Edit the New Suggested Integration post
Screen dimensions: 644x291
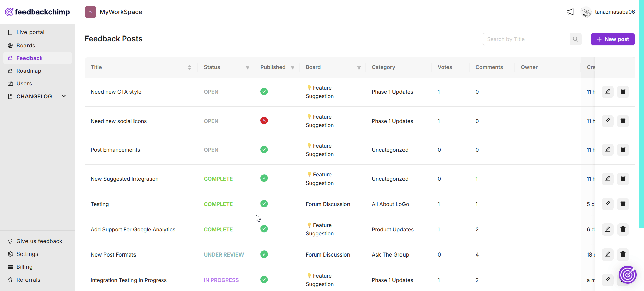point(608,179)
